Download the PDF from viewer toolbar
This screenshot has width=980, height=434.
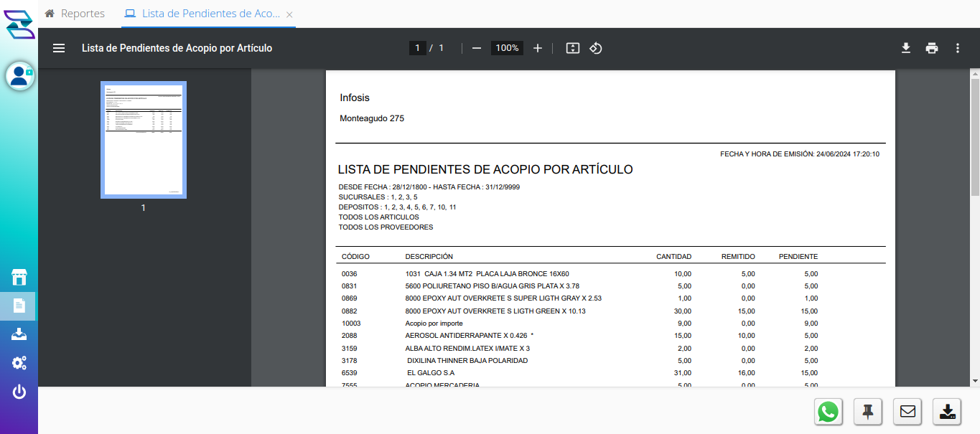click(x=906, y=48)
